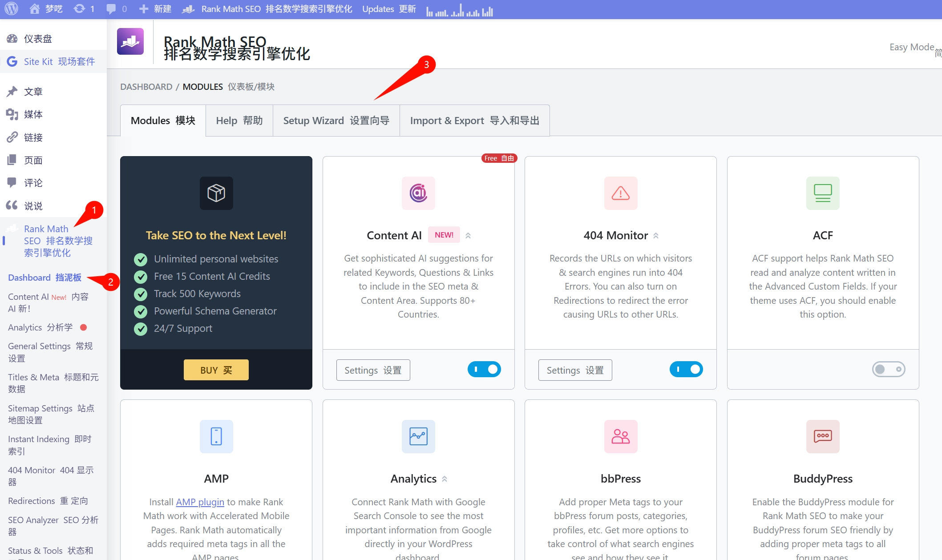The image size is (942, 560).
Task: Open the Links chain icon in sidebar
Action: pos(12,137)
